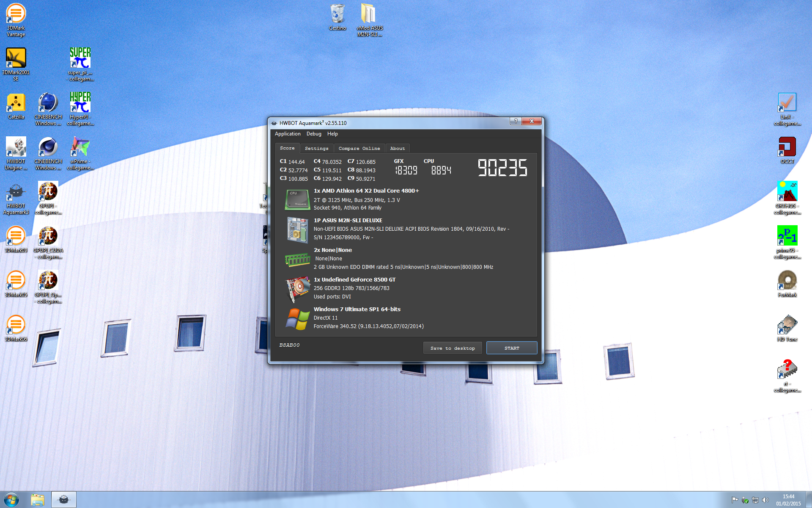Open HWBOT Aquamark3 desktop shortcut
The image size is (812, 508).
click(x=16, y=198)
